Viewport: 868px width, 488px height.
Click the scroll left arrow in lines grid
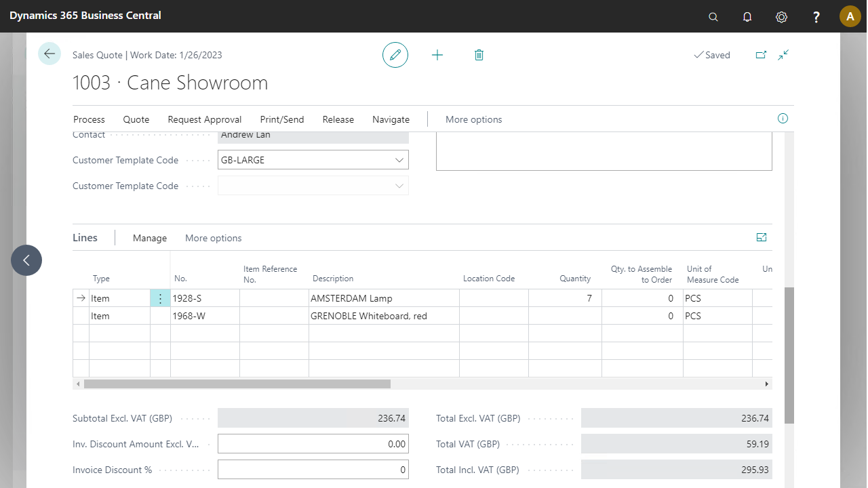tap(78, 384)
